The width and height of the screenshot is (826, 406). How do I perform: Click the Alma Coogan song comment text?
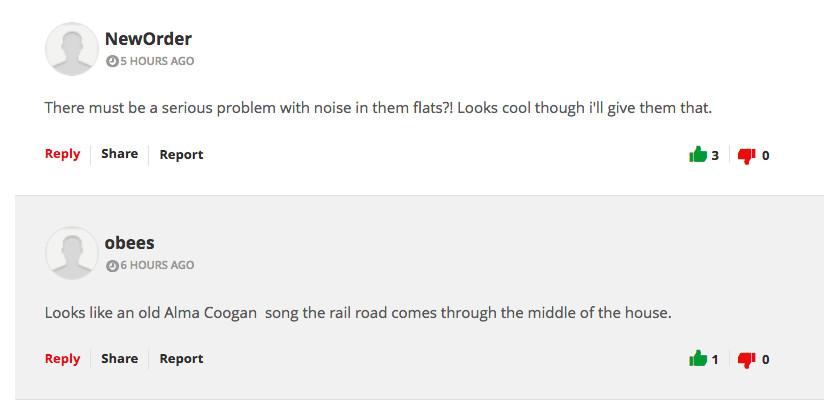pos(358,312)
